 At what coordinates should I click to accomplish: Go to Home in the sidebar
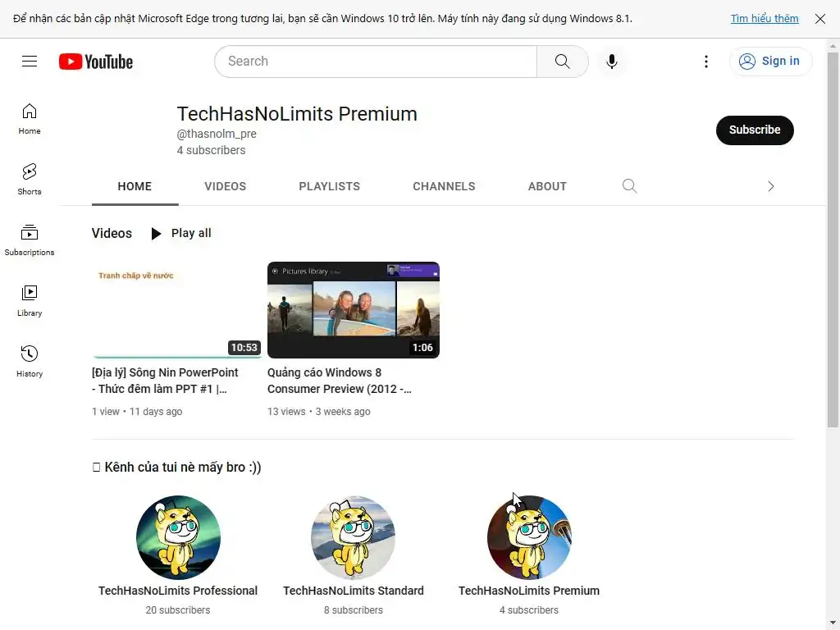[x=30, y=119]
